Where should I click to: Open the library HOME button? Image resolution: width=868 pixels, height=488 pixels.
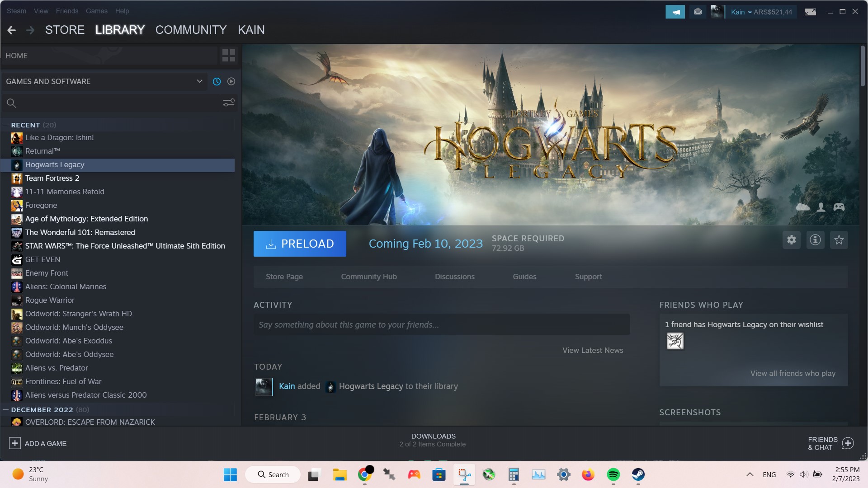click(109, 56)
